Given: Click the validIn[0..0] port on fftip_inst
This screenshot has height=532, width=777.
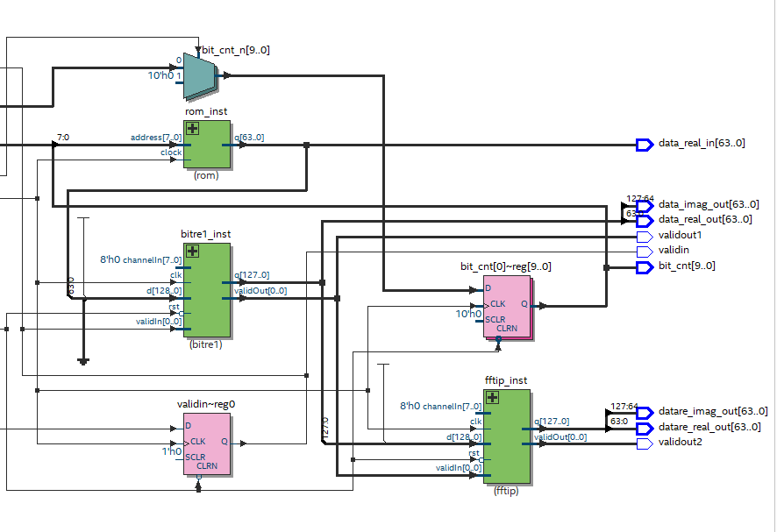Looking at the screenshot, I should coord(459,468).
